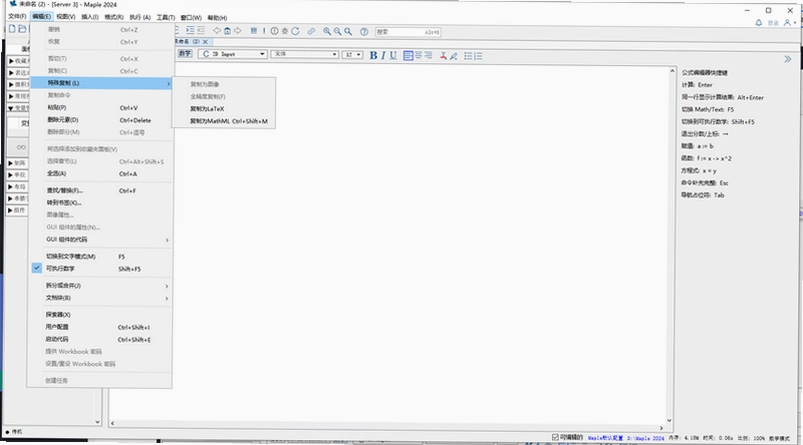Click the zoom in magnifier icon

coord(327,31)
